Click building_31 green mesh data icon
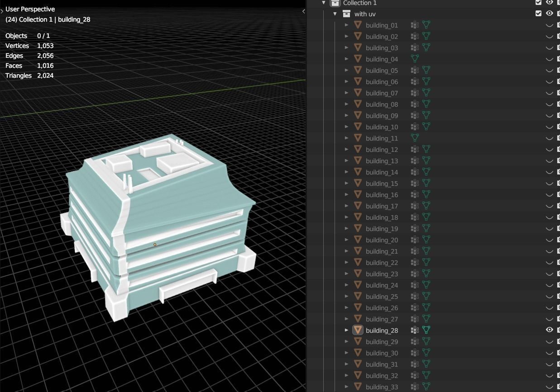This screenshot has width=560, height=392. pos(426,364)
